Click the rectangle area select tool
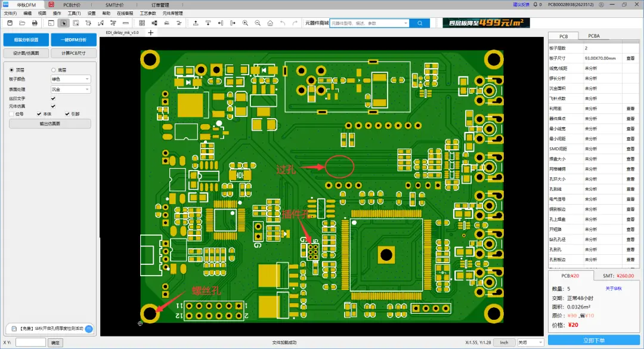Image resolution: width=644 pixels, height=349 pixels. pyautogui.click(x=76, y=23)
